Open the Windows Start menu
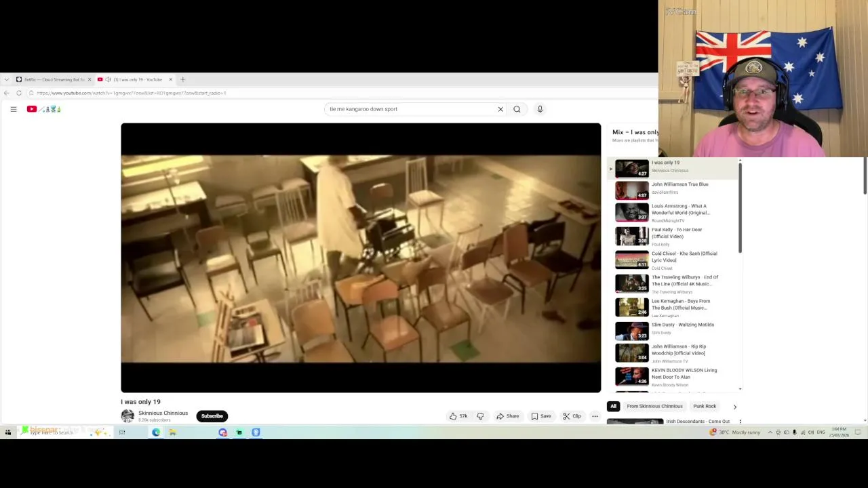868x488 pixels. (x=8, y=432)
